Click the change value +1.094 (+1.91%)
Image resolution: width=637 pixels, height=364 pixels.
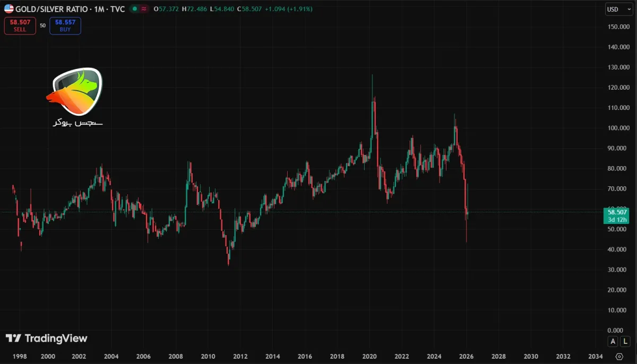coord(289,9)
